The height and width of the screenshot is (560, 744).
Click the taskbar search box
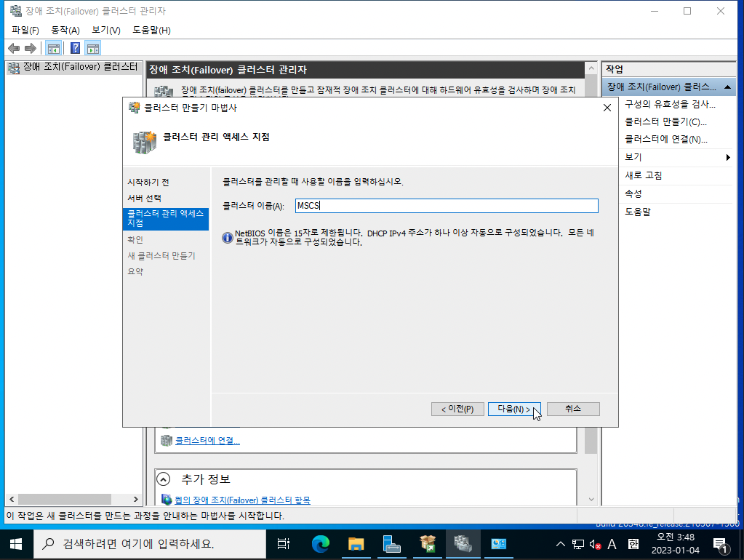click(150, 544)
